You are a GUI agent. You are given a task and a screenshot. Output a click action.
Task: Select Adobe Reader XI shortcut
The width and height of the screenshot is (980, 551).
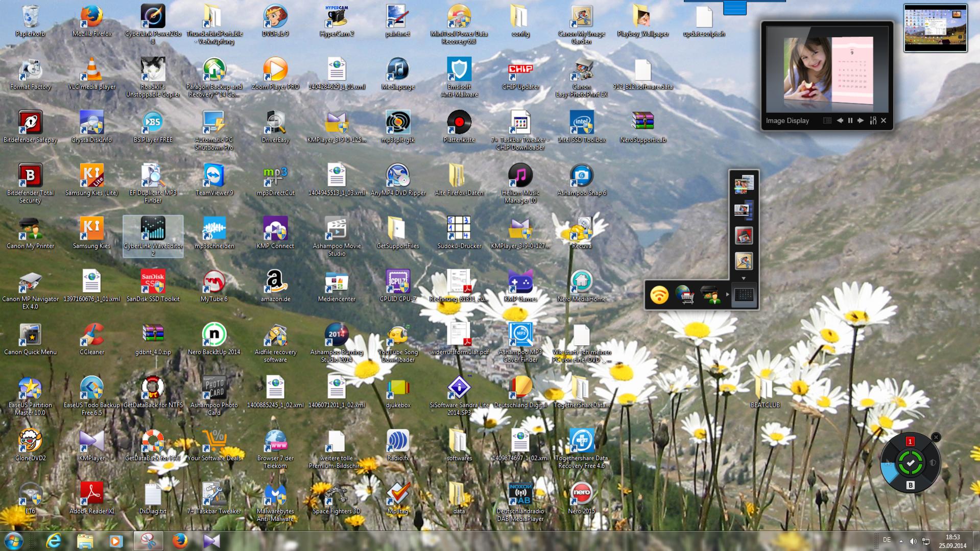click(91, 499)
